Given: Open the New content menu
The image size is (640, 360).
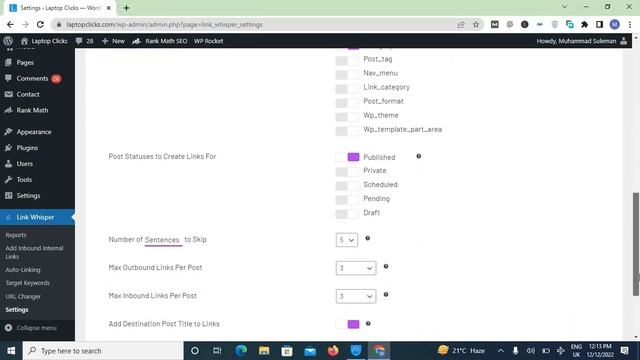Looking at the screenshot, I should (x=113, y=41).
